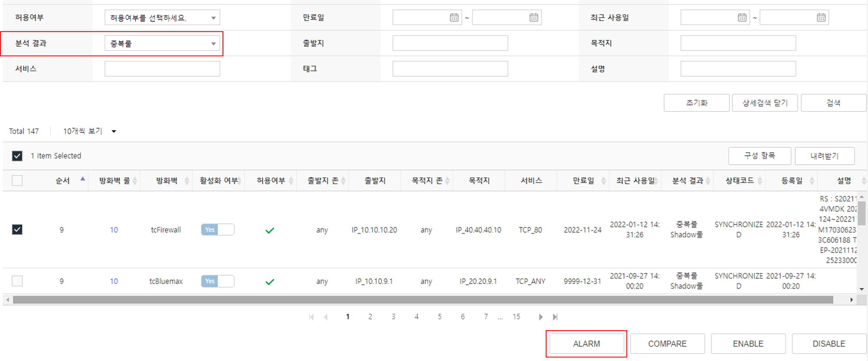Sort the 방화벽 룰 column
The width and height of the screenshot is (868, 361).
point(135,181)
